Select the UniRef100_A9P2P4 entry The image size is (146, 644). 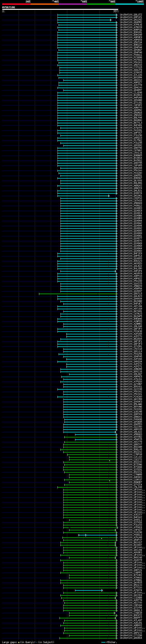tap(131, 271)
